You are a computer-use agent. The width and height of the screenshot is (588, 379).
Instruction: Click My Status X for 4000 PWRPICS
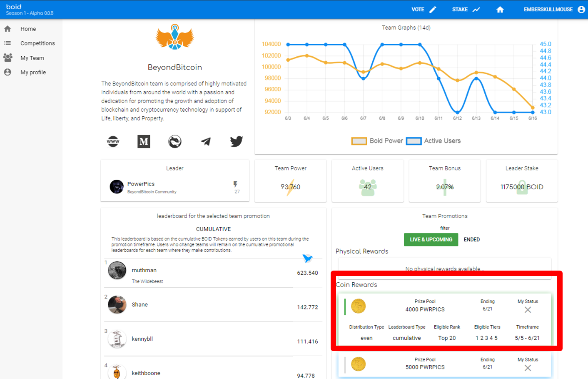pyautogui.click(x=528, y=310)
